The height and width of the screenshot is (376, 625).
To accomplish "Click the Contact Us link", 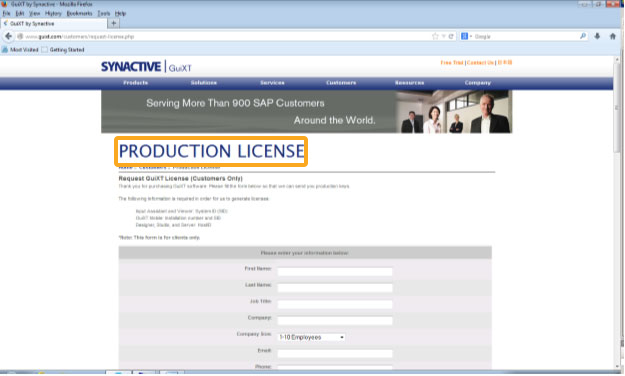I will tap(480, 63).
